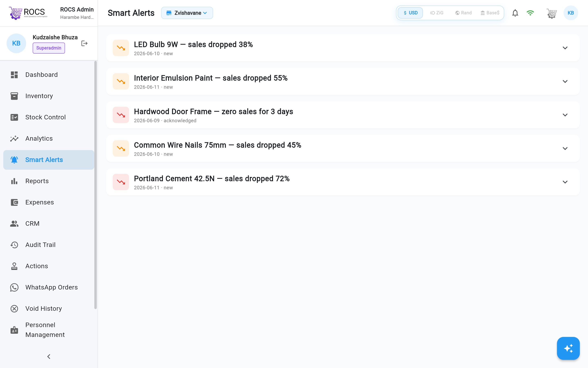Click Harambe Hard... subtitle text
Viewport: 588px width, 368px height.
77,17
